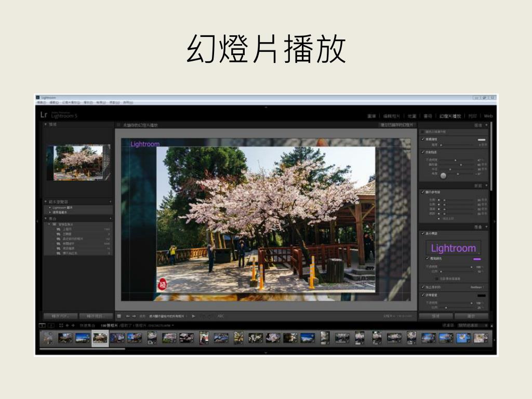Image resolution: width=532 pixels, height=399 pixels.
Task: Collapse the Collections panel triangle
Action: [x=46, y=219]
